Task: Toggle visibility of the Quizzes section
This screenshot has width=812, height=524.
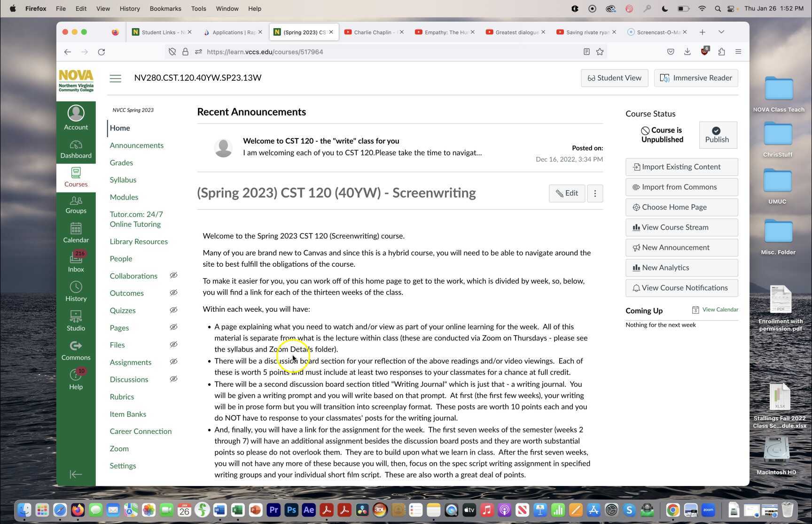Action: click(x=173, y=310)
